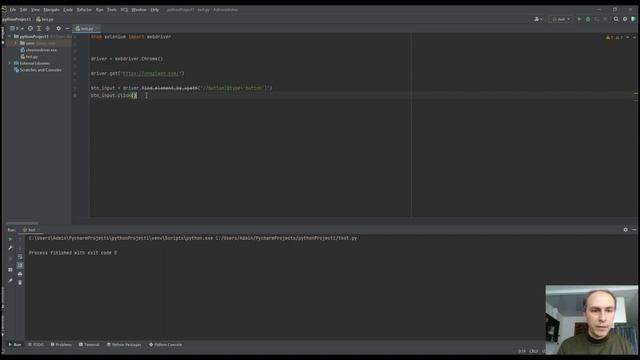
Task: Open the VCS menu
Action: click(x=124, y=10)
